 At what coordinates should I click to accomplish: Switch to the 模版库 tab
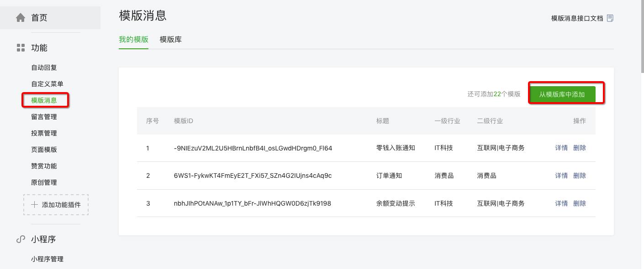[170, 40]
